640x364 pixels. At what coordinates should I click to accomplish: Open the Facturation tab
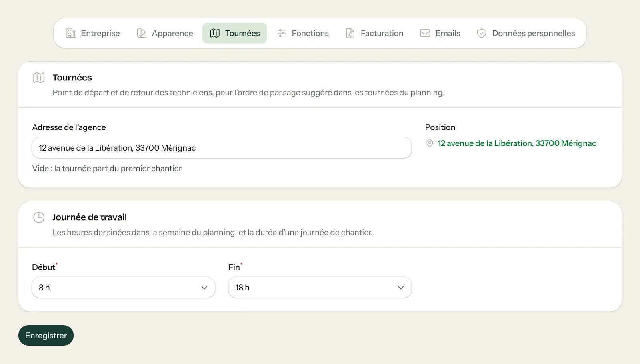click(x=374, y=33)
